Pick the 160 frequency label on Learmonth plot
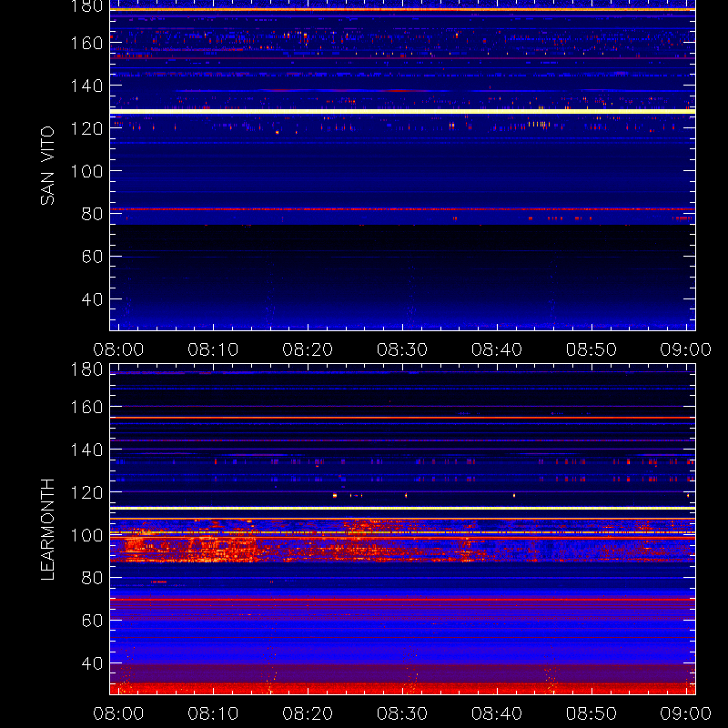The height and width of the screenshot is (728, 728). coord(86,407)
